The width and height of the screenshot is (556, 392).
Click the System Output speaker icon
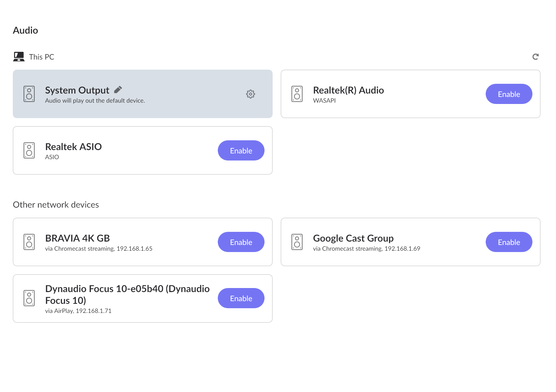(29, 94)
